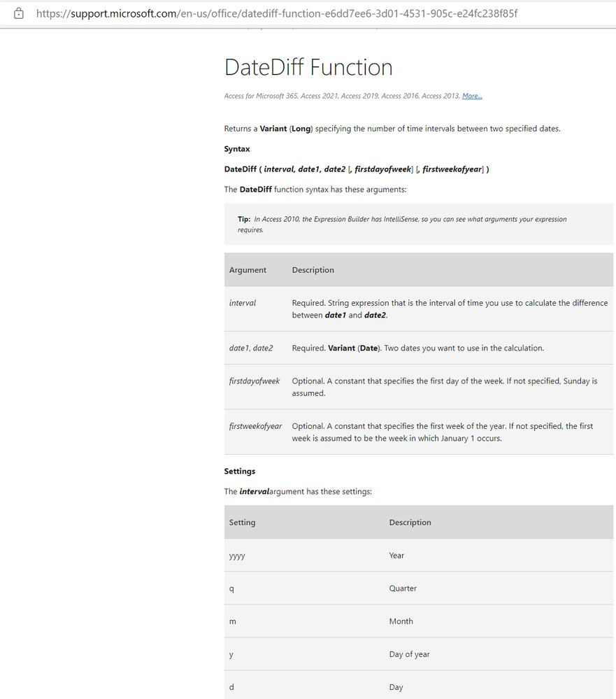Click the "Day of year" description cell

point(410,654)
